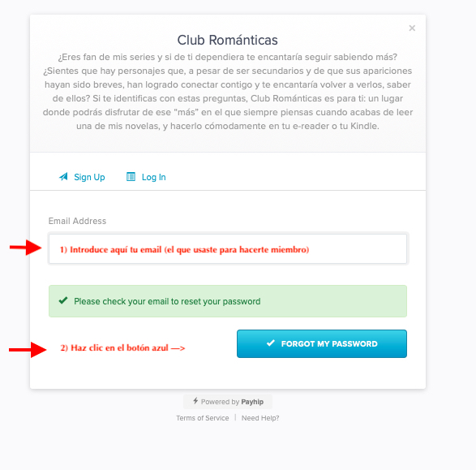Click the red arrow beside email field
Image resolution: width=476 pixels, height=470 pixels.
[x=25, y=248]
